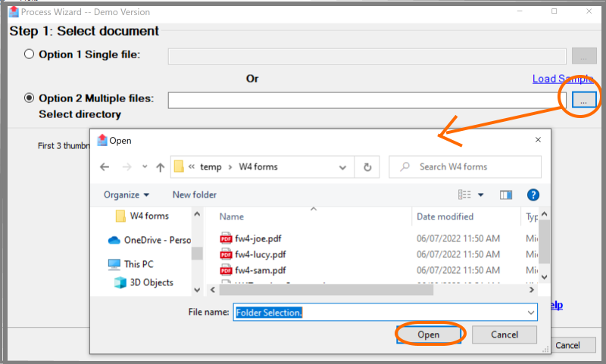Click Cancel button in Open dialog

coord(504,334)
